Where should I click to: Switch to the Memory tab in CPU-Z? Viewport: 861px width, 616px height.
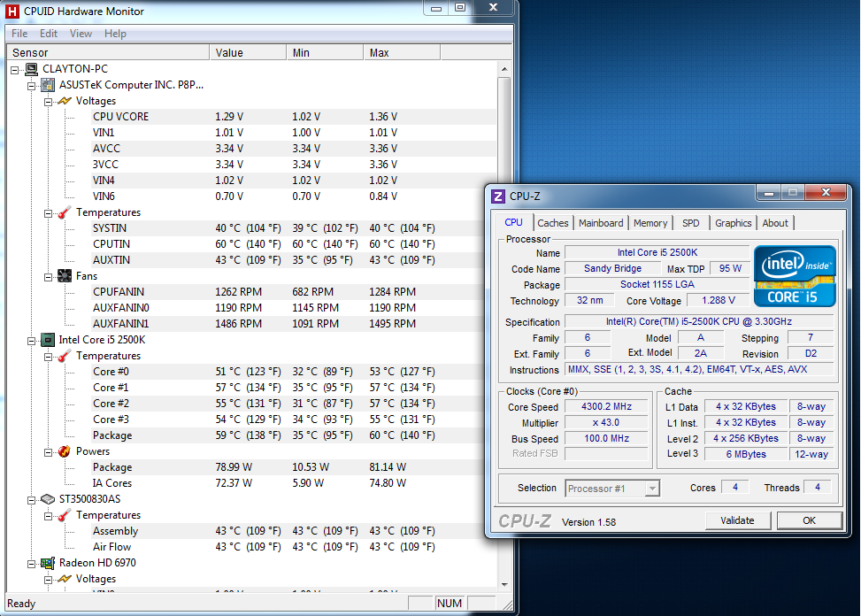coord(650,223)
